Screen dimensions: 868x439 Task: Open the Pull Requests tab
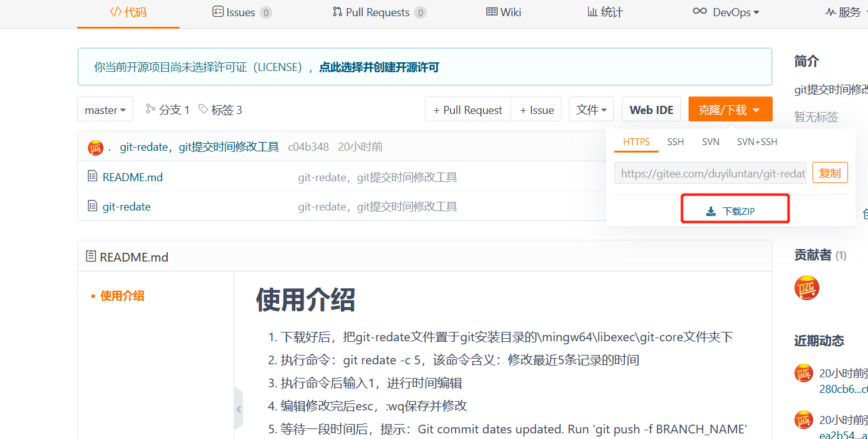[x=379, y=12]
